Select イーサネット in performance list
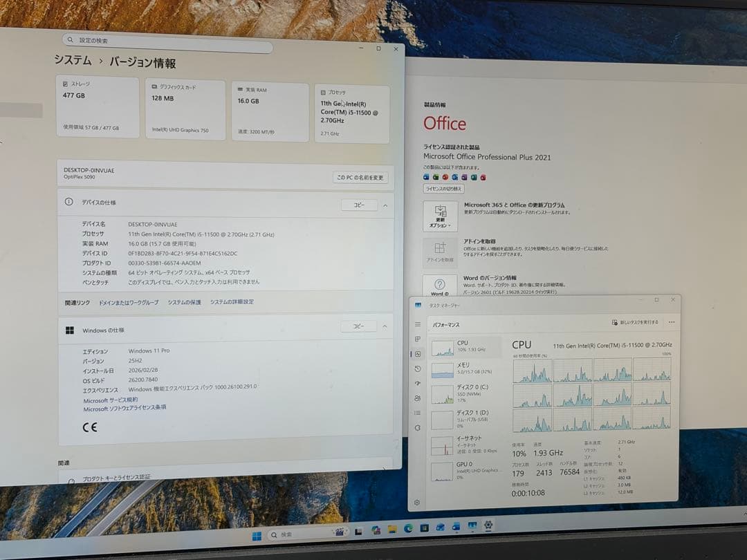The height and width of the screenshot is (560, 747). click(x=465, y=445)
